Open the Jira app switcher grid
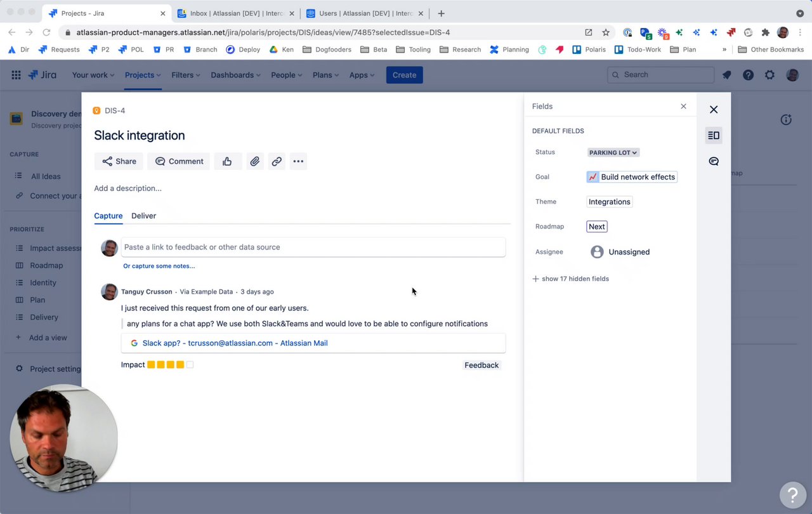 [x=16, y=75]
